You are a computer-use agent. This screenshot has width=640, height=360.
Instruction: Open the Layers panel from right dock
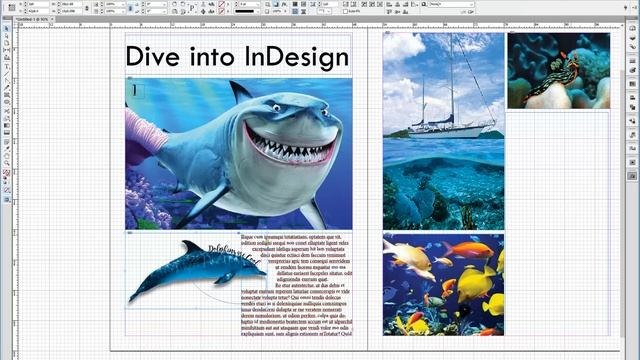pos(632,38)
